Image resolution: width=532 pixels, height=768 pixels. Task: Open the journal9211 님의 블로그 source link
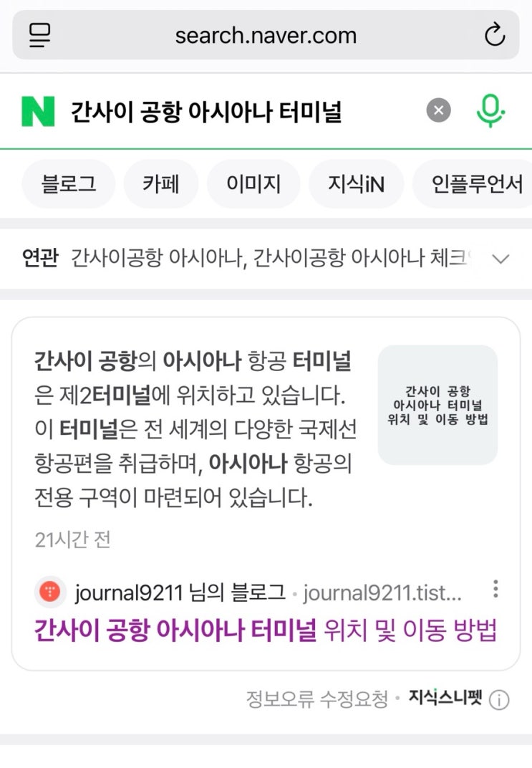pos(180,592)
